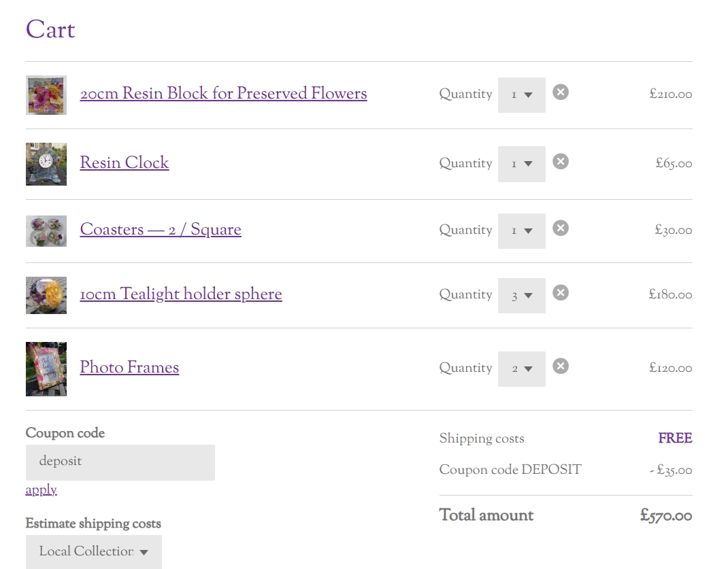
Task: Remove Photo Frames from cart
Action: [561, 366]
